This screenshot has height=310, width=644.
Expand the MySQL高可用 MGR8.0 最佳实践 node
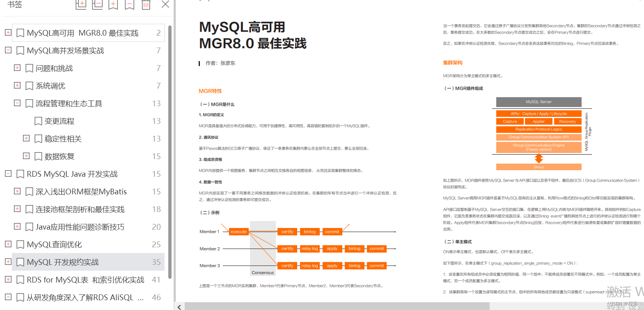(x=8, y=32)
